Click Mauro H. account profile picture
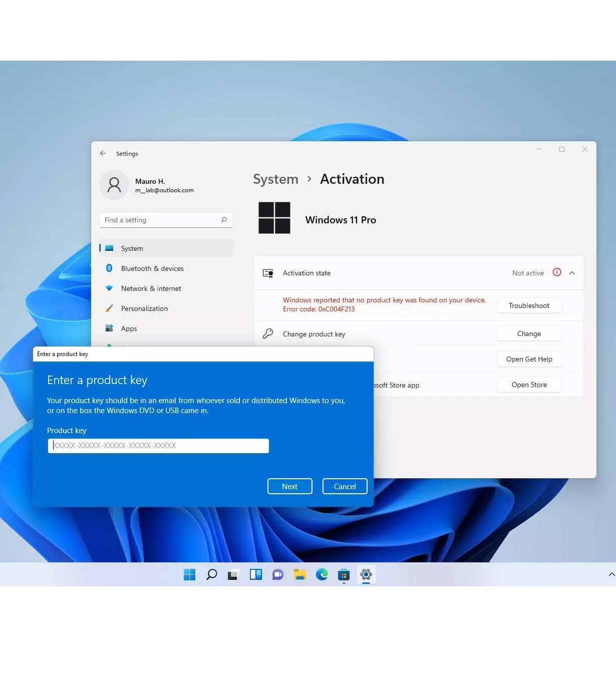Viewport: 616px width, 681px height. click(114, 185)
